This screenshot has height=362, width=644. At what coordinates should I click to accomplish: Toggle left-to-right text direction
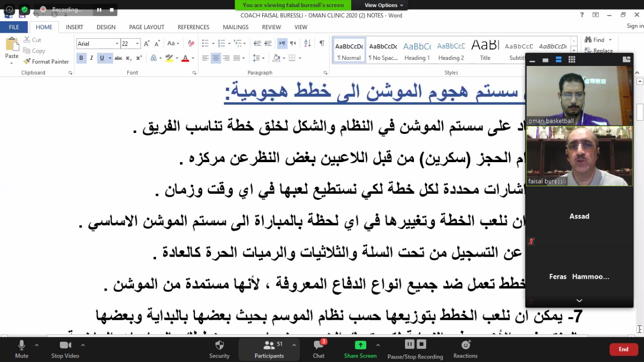click(282, 44)
